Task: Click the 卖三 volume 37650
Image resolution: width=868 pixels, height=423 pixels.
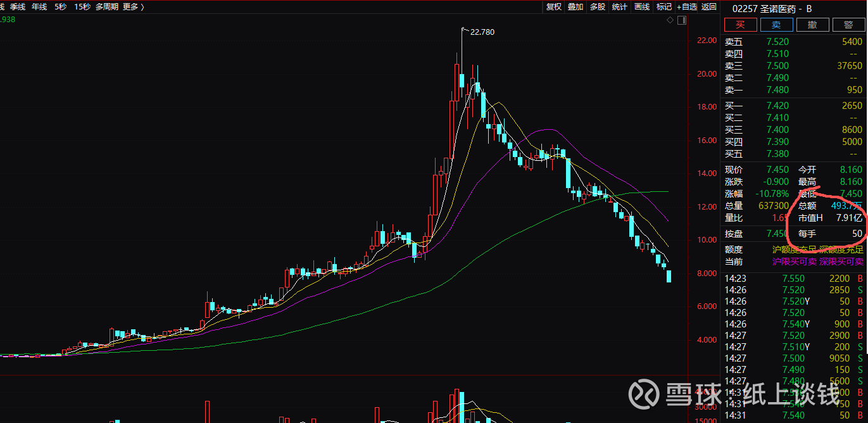Action: (849, 66)
